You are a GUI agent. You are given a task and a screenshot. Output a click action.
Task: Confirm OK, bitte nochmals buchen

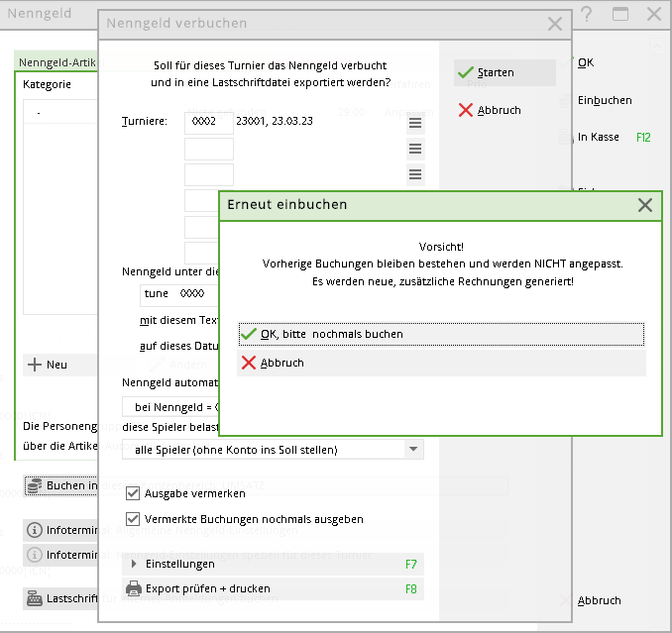pyautogui.click(x=441, y=334)
